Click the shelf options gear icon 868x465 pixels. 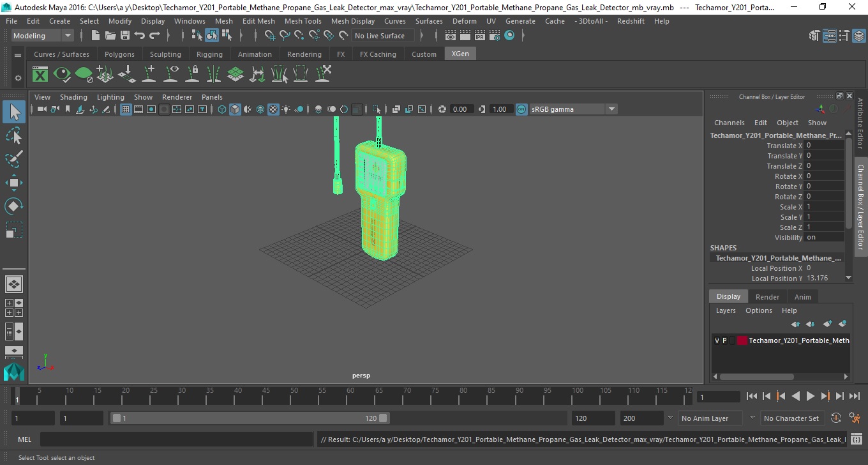(18, 78)
